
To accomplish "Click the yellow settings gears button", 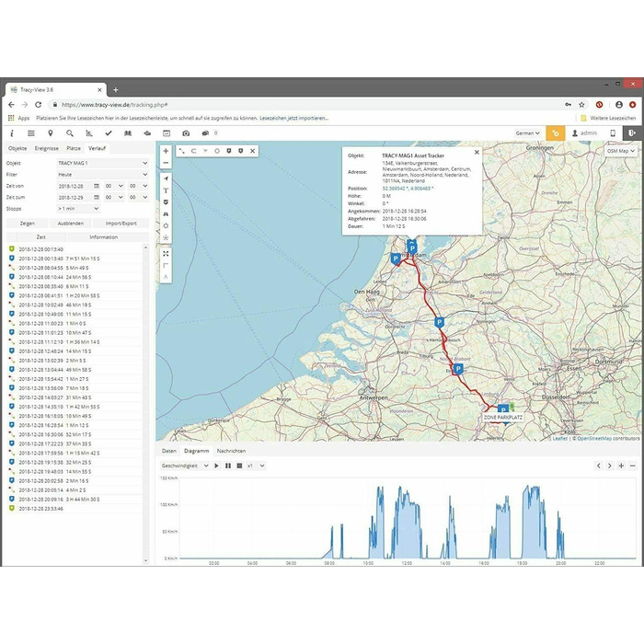I will pyautogui.click(x=556, y=133).
